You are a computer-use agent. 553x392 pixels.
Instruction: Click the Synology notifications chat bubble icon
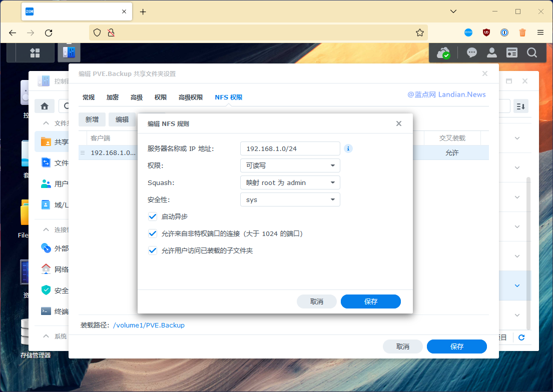(x=471, y=52)
